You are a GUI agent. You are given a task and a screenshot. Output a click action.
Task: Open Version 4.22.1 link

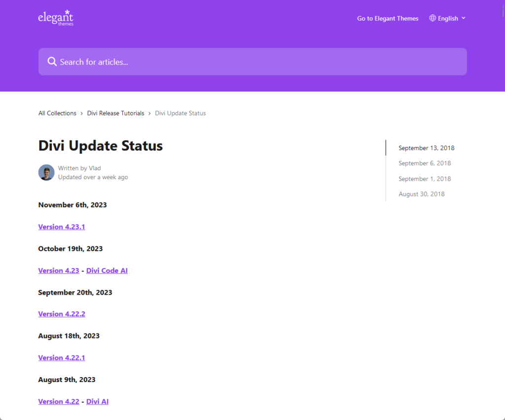point(62,358)
